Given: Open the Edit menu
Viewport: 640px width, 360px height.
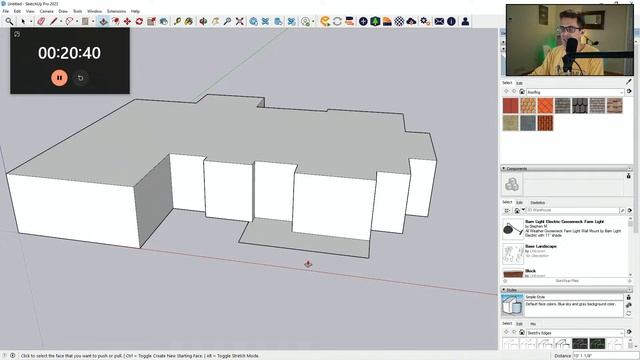Looking at the screenshot, I should tap(17, 11).
